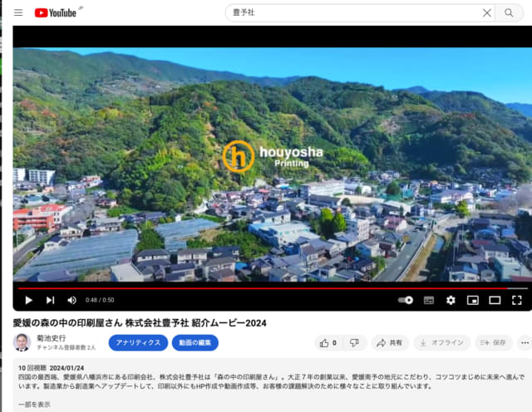Click the 共有 share button
This screenshot has width=532, height=412.
390,343
